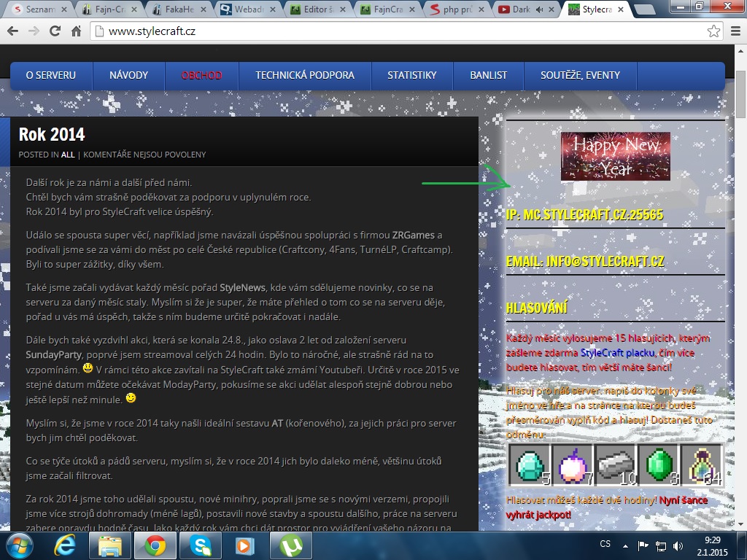This screenshot has height=560, width=747.
Task: Click the CS language indicator
Action: coord(605,544)
